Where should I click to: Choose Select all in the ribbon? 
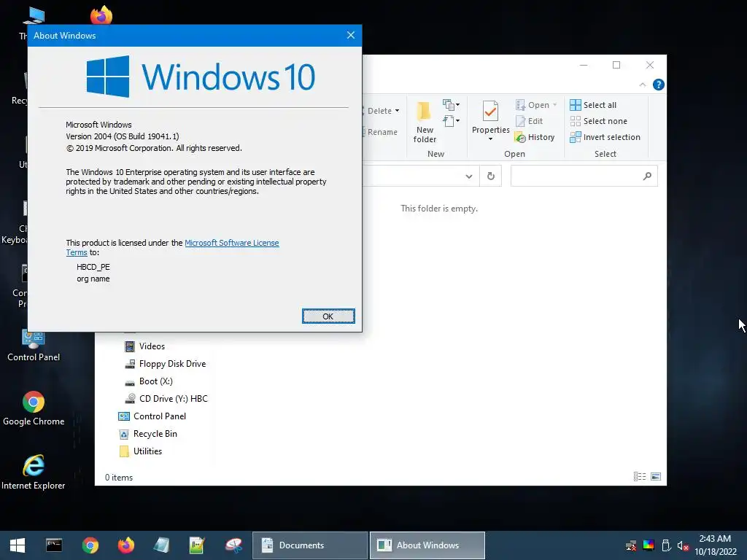pyautogui.click(x=593, y=105)
